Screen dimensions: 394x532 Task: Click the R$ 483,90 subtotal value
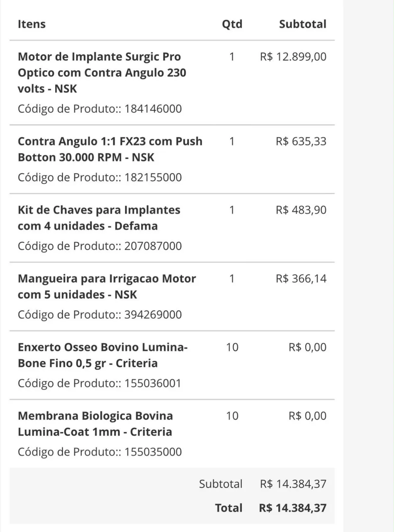click(x=301, y=210)
